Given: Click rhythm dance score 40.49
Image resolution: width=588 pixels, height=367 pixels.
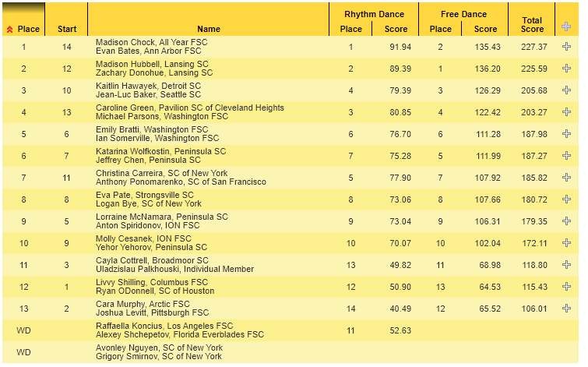Looking at the screenshot, I should click(x=400, y=309).
